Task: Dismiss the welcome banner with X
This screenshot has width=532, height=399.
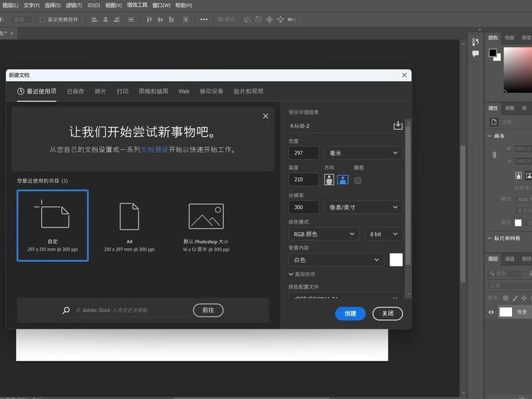Action: 265,116
